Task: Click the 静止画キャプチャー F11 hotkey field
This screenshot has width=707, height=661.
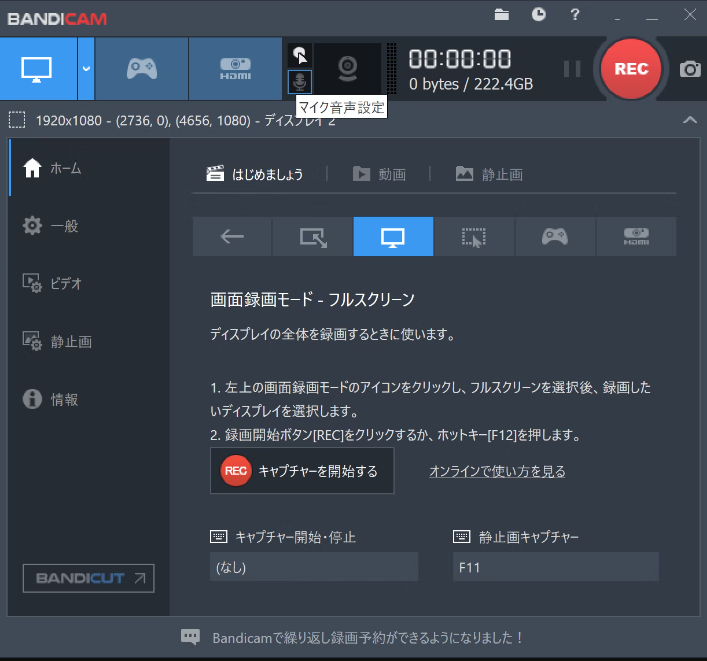Action: click(555, 567)
